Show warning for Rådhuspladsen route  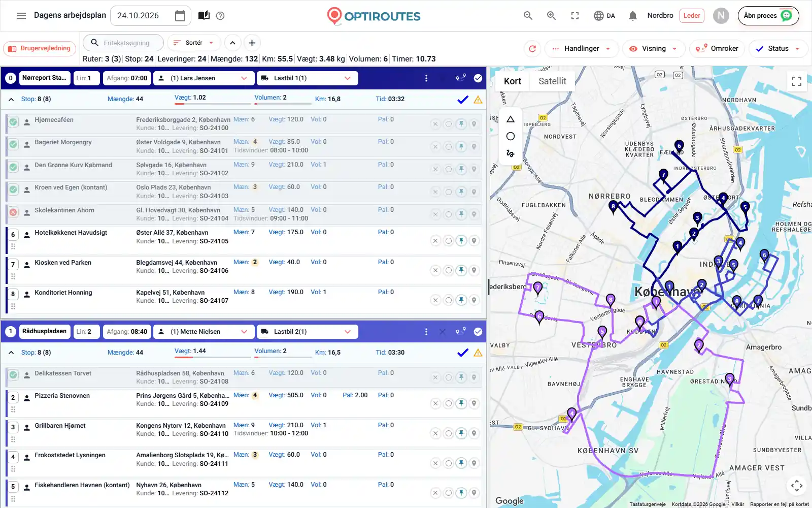pyautogui.click(x=478, y=353)
